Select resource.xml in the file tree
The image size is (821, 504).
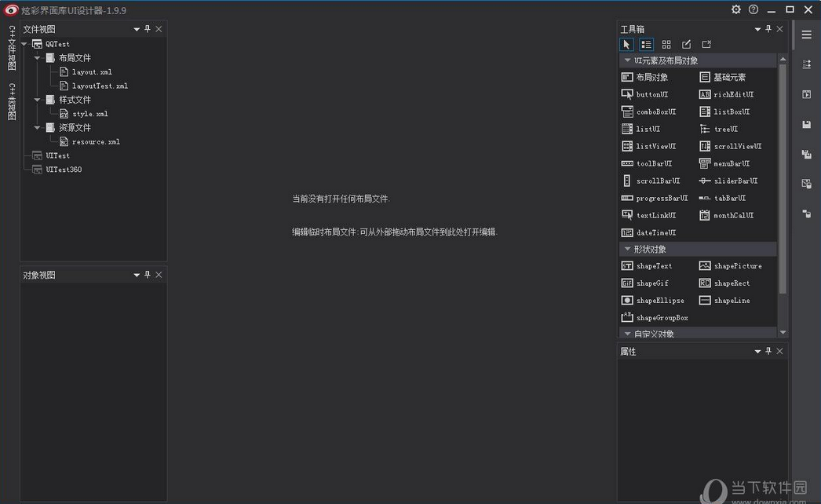pyautogui.click(x=89, y=142)
